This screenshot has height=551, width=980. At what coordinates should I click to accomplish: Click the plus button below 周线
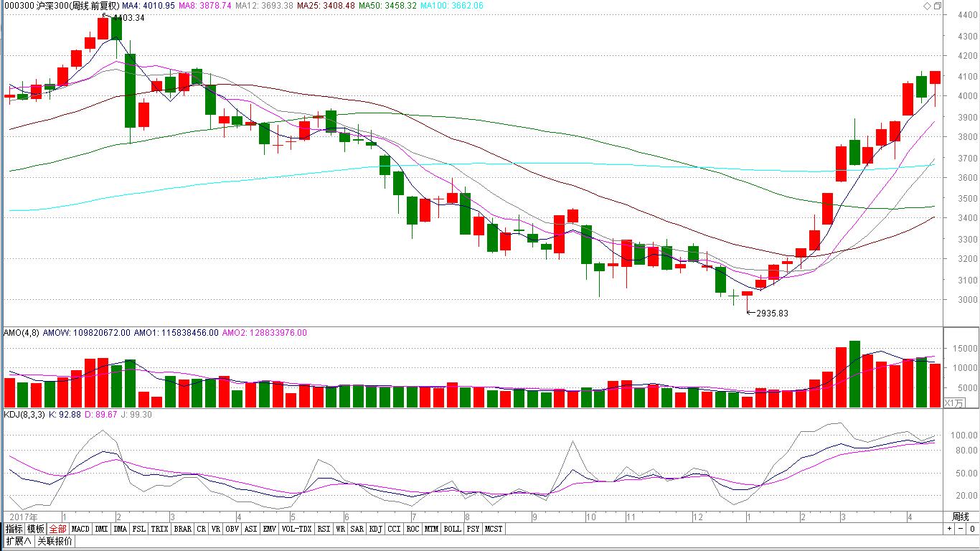[x=950, y=529]
